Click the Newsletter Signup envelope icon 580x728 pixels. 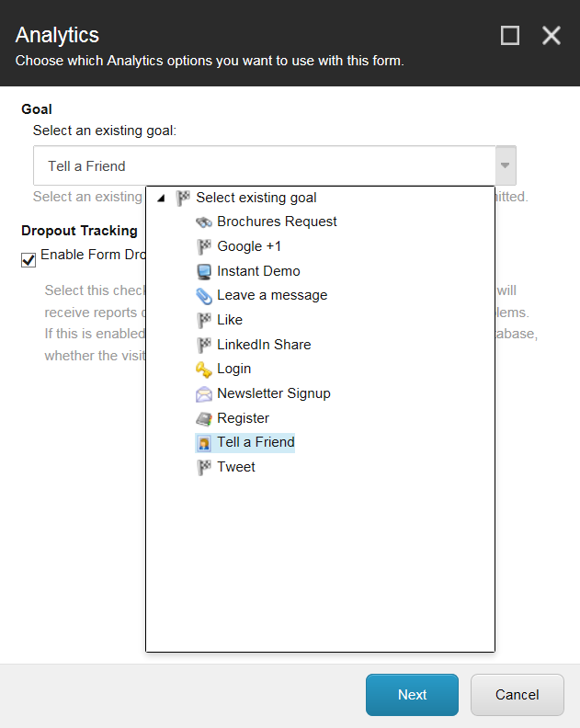204,393
